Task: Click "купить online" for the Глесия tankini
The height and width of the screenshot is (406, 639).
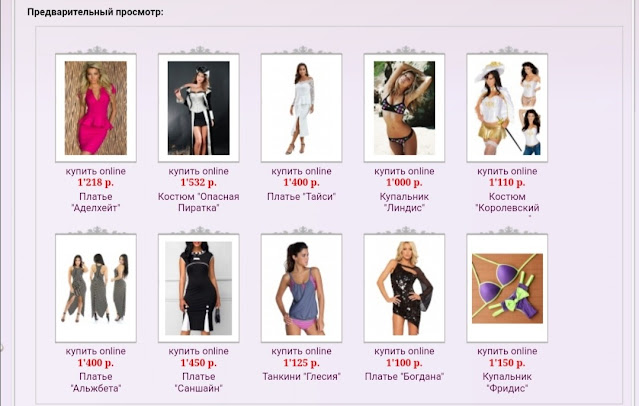Action: 301,351
